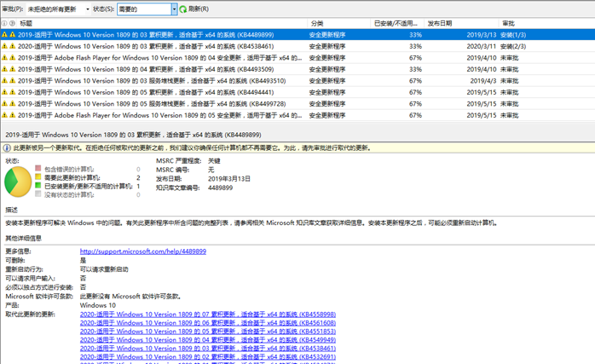Open the superseding update link KB4561608
The image size is (595, 364).
208,323
